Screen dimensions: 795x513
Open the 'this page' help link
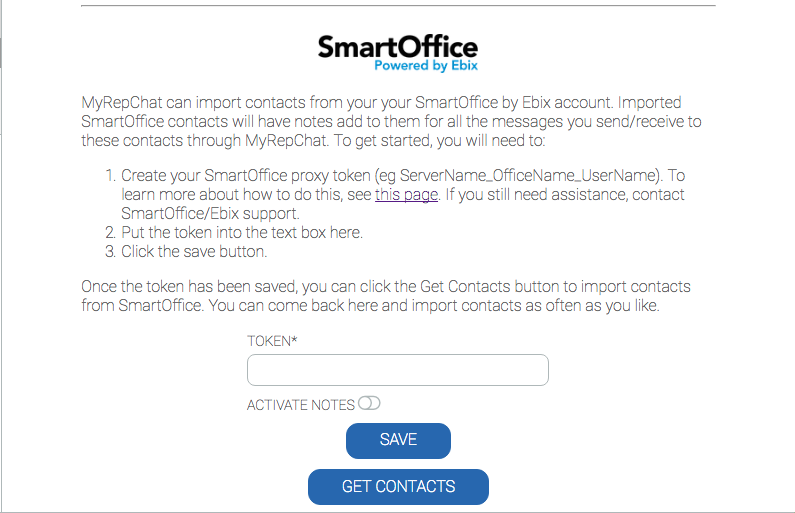click(406, 195)
